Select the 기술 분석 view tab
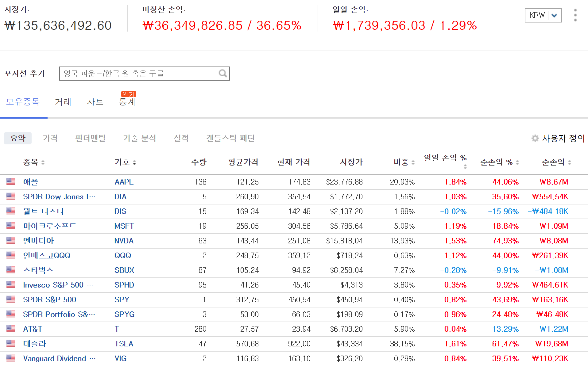 (x=140, y=138)
